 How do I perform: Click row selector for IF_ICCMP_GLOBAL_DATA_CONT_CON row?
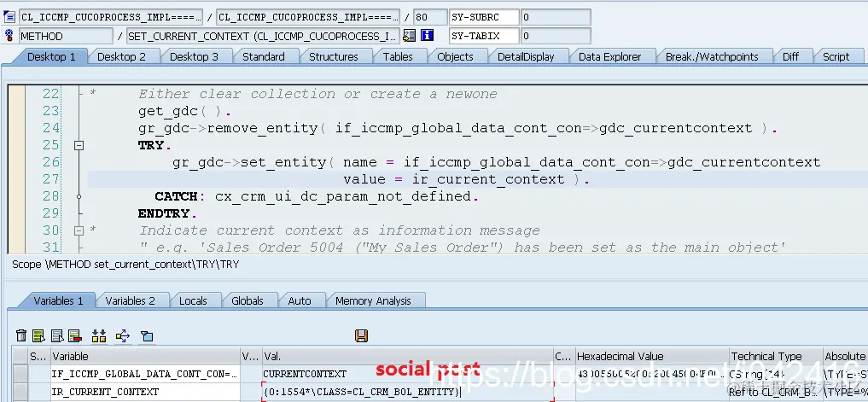pos(20,374)
